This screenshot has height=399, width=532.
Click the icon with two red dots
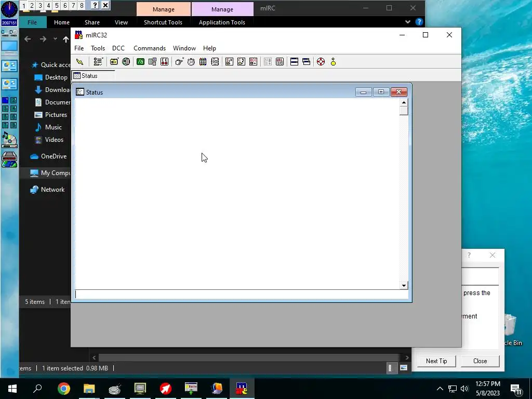tap(164, 62)
